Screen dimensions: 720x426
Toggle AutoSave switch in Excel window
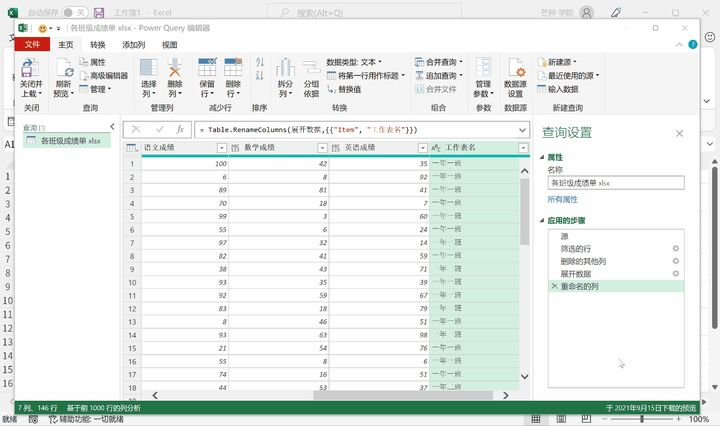pos(74,12)
